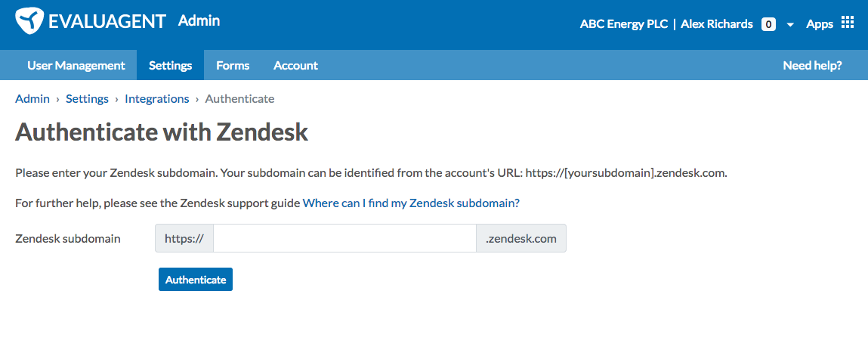The width and height of the screenshot is (868, 347).
Task: Click the Admin label beside logo
Action: (x=199, y=21)
